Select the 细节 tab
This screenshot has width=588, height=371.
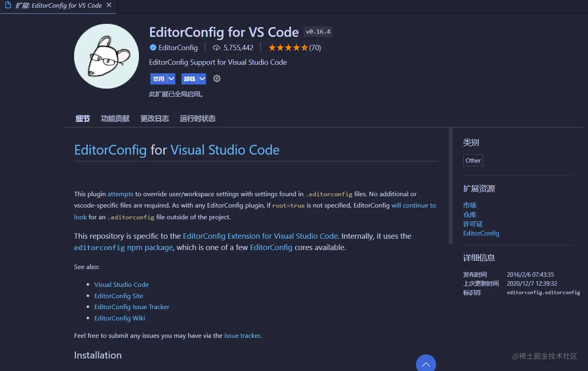(x=83, y=119)
